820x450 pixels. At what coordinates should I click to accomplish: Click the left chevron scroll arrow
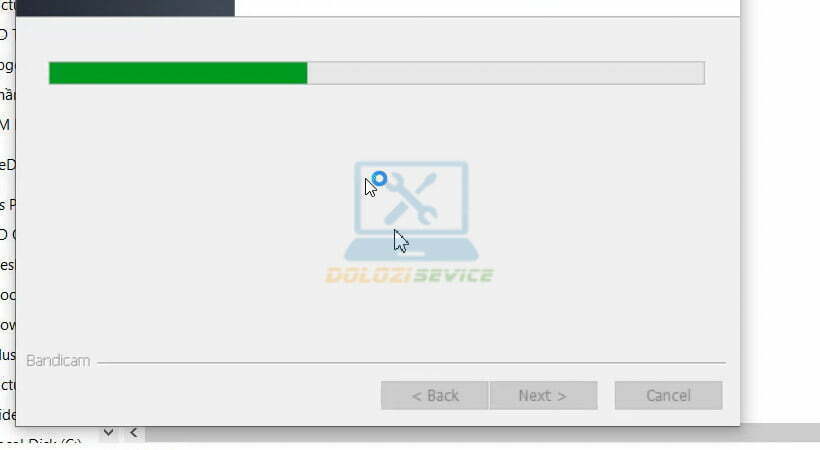[x=134, y=433]
